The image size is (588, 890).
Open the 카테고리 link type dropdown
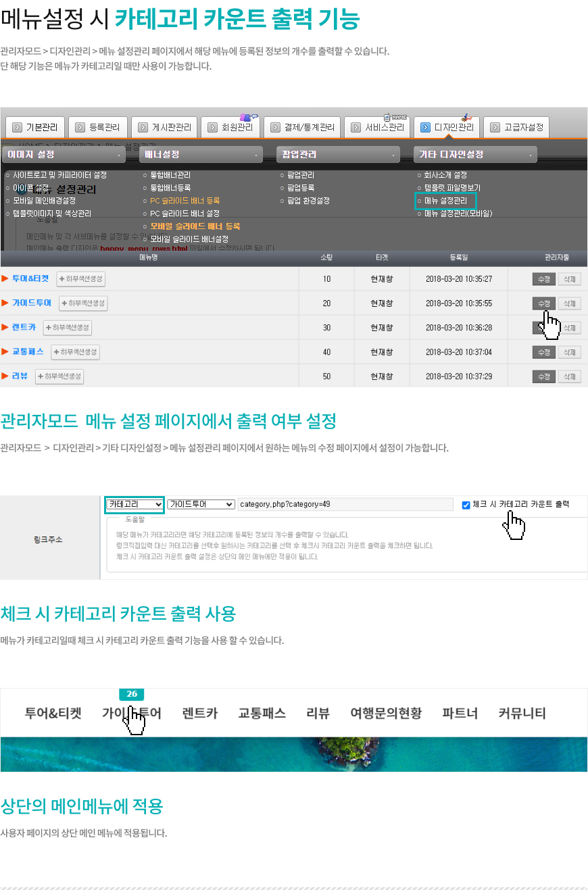(x=135, y=504)
